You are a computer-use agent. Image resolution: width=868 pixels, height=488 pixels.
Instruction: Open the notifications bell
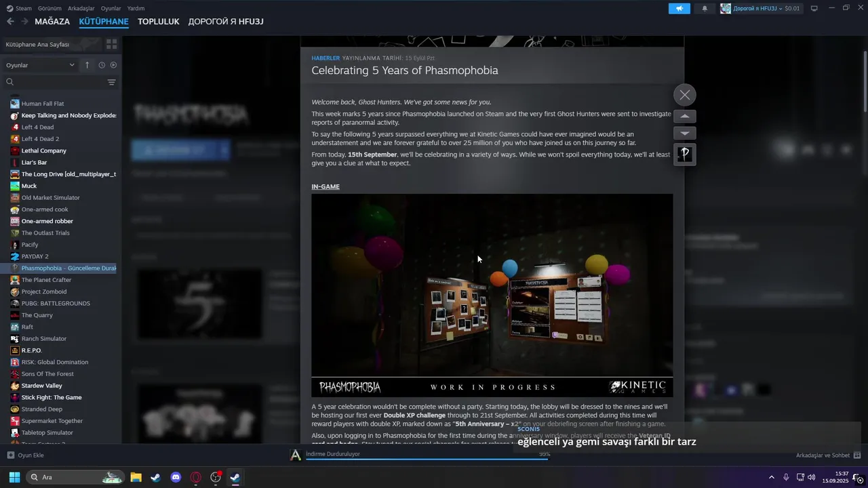tap(705, 8)
